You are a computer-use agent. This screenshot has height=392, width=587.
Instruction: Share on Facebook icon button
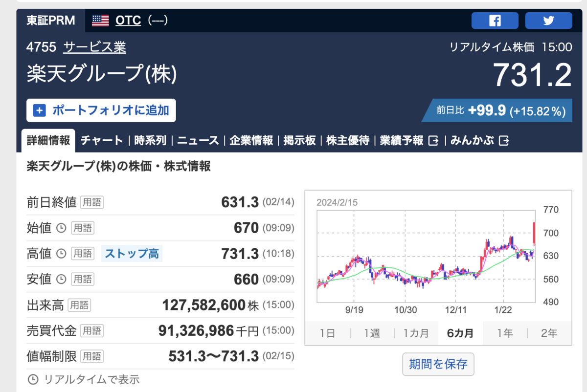[495, 21]
